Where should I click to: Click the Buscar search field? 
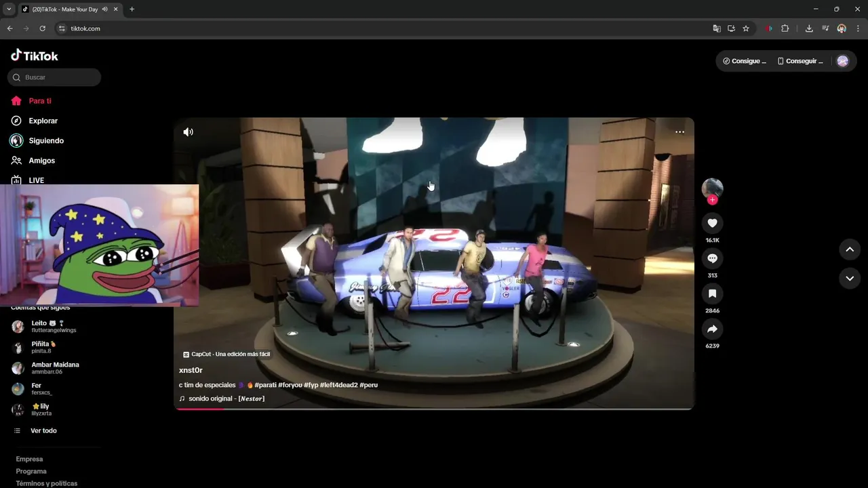(54, 77)
